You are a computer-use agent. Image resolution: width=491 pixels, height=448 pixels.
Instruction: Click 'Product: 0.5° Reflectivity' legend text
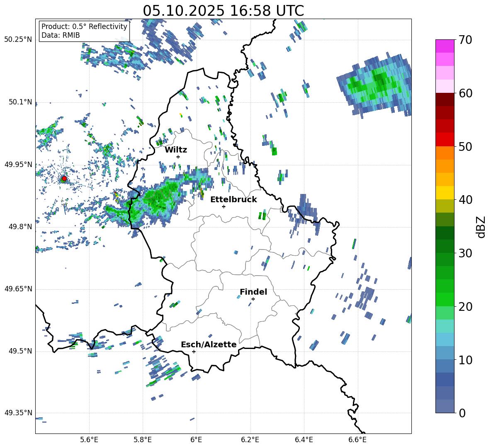84,26
